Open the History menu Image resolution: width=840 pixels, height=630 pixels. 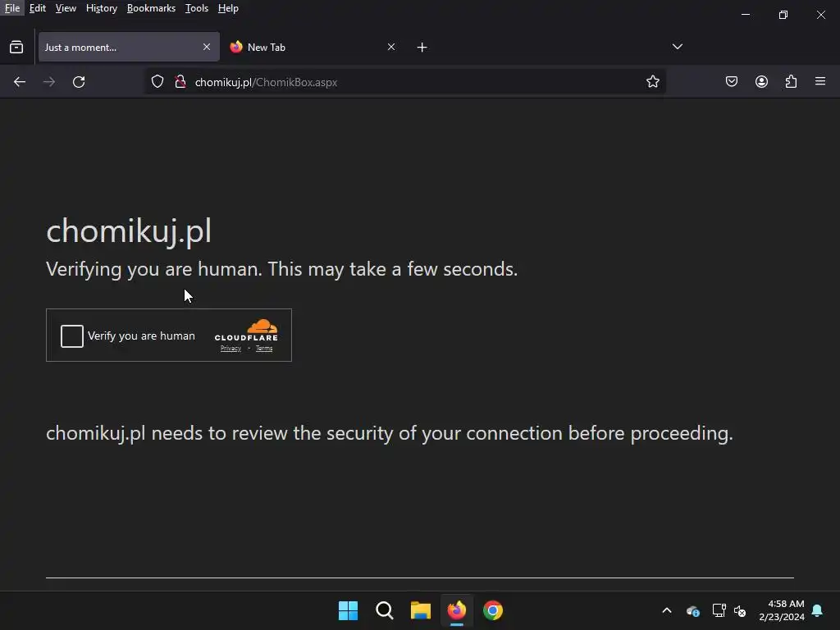point(101,8)
